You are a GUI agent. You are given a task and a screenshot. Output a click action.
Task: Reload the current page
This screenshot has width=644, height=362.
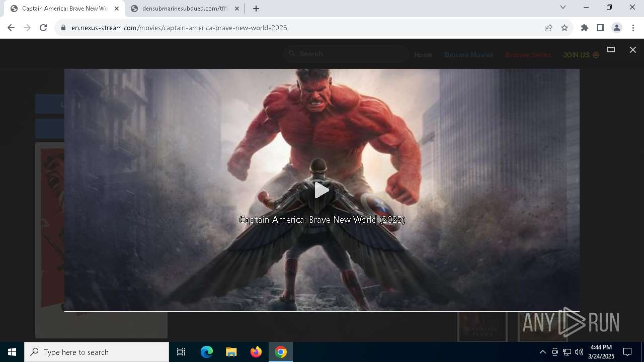point(43,28)
